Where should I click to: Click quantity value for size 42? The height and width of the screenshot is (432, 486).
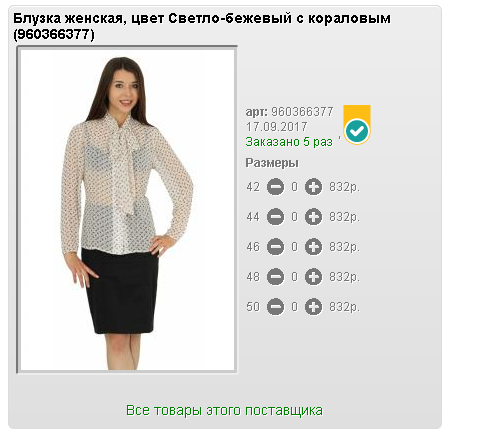(294, 187)
